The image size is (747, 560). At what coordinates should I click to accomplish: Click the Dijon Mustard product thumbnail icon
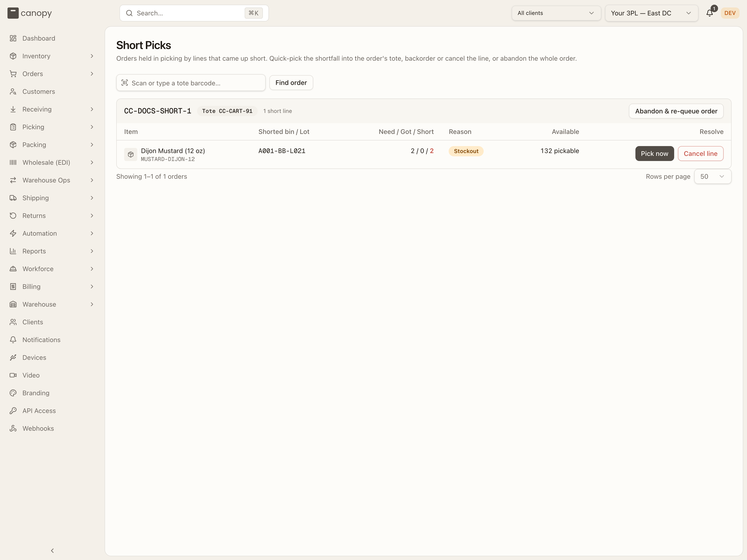[131, 155]
